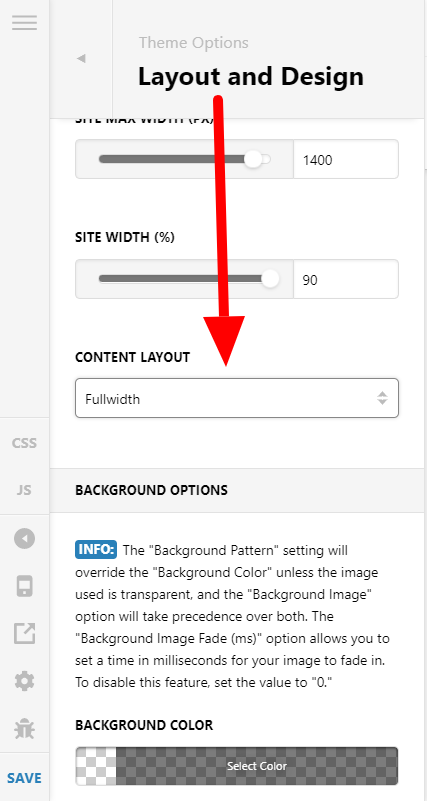This screenshot has height=801, width=427.
Task: Go back with the arrow beside Theme Options
Action: [81, 59]
